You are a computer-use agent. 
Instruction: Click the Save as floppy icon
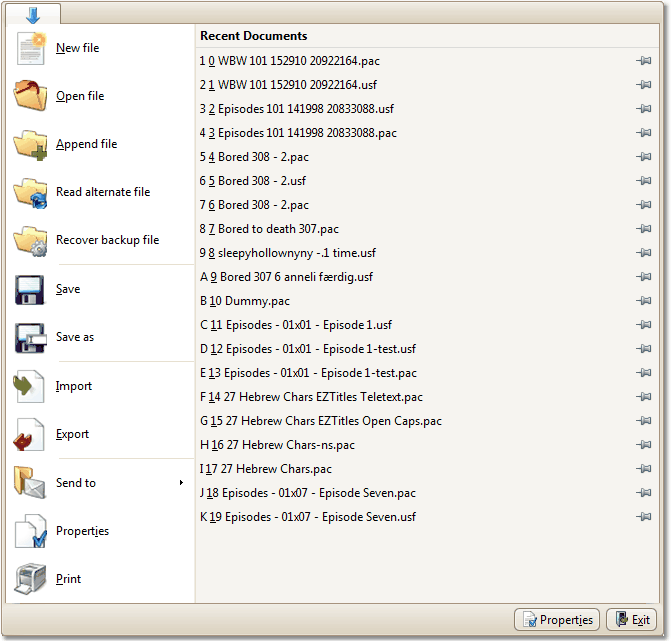[x=30, y=338]
